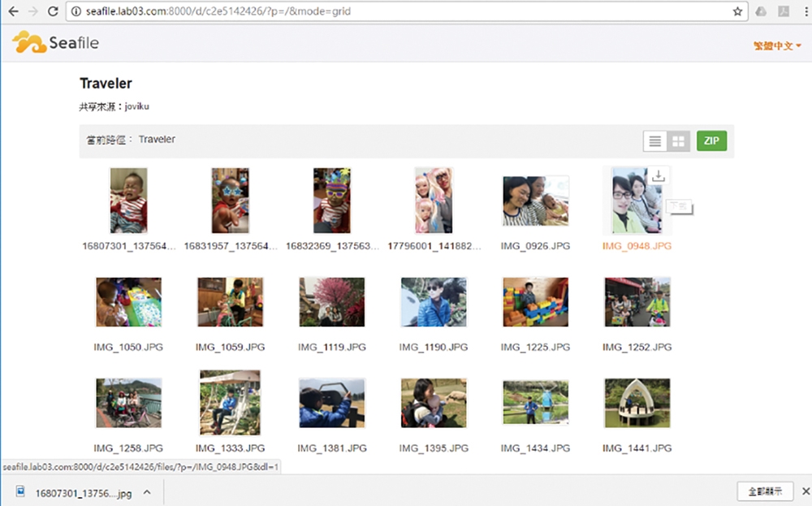Click the cloud extension icon
The image size is (812, 506).
point(761,11)
